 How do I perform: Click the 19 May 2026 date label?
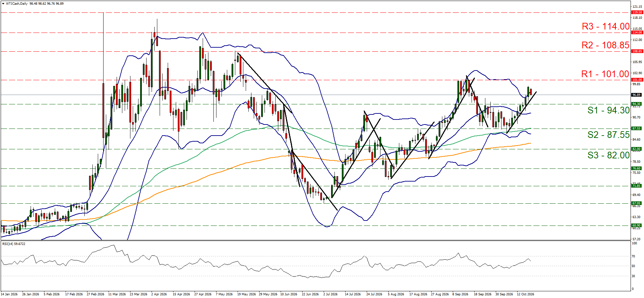pyautogui.click(x=246, y=294)
